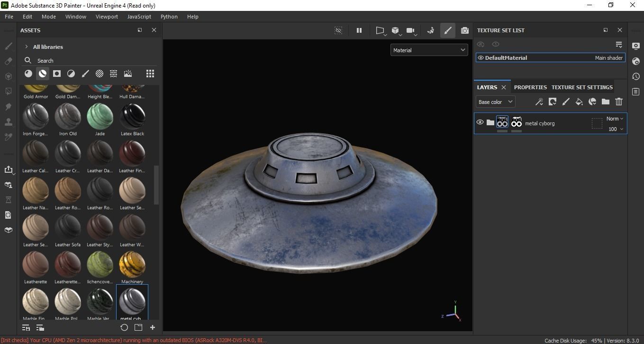Open the perspective view mode dropdown
This screenshot has height=344, width=644.
pos(381,31)
